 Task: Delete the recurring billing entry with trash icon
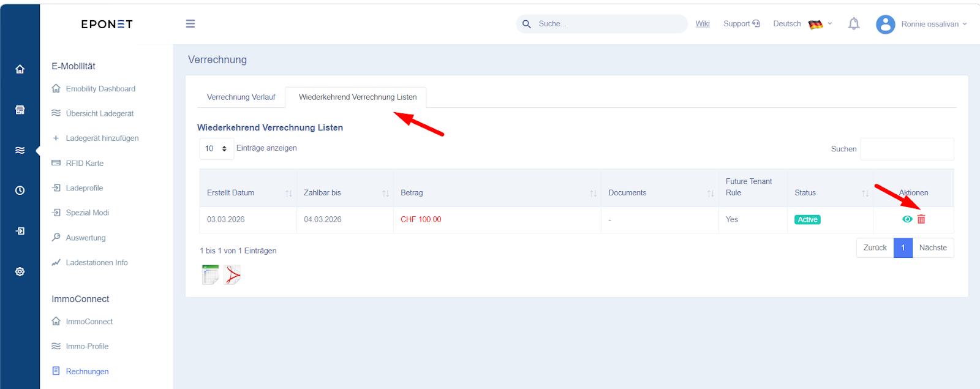pyautogui.click(x=921, y=219)
